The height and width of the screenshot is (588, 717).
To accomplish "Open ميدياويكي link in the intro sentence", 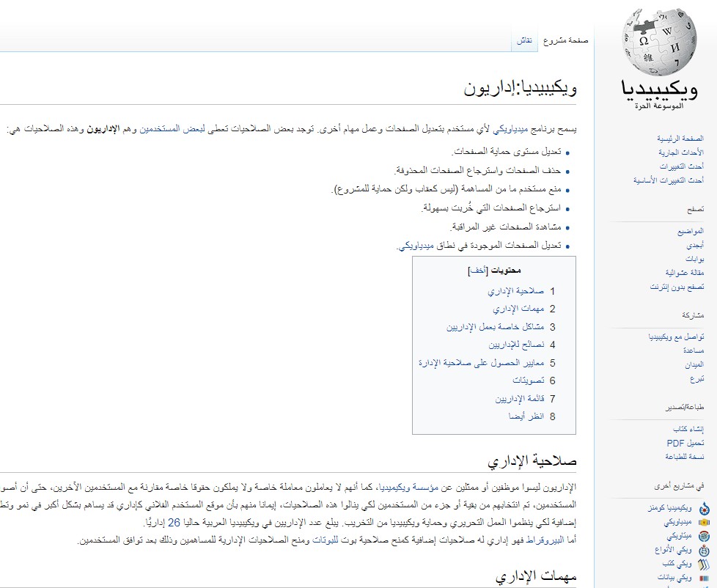I will click(x=510, y=129).
